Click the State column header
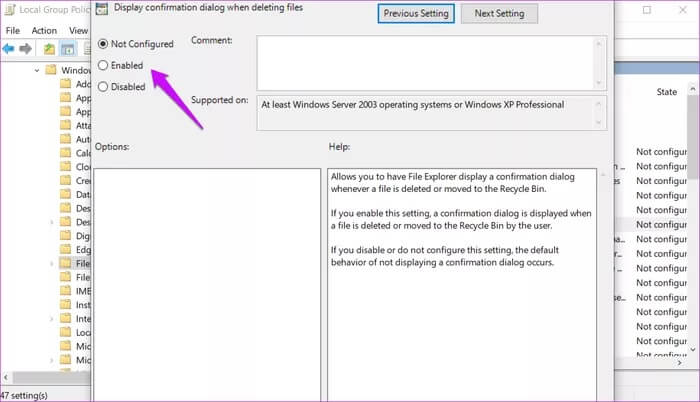The image size is (700, 402). (667, 92)
